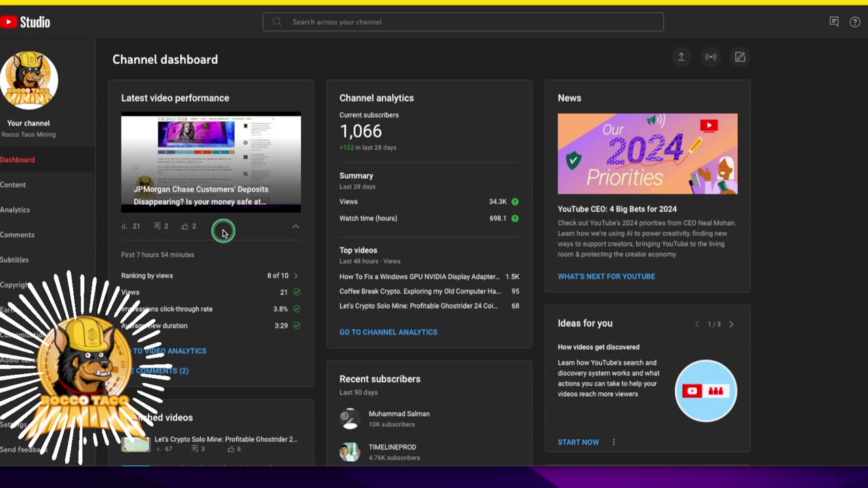Viewport: 868px width, 488px height.
Task: Click the 1,066 current subscribers count
Action: [x=361, y=131]
